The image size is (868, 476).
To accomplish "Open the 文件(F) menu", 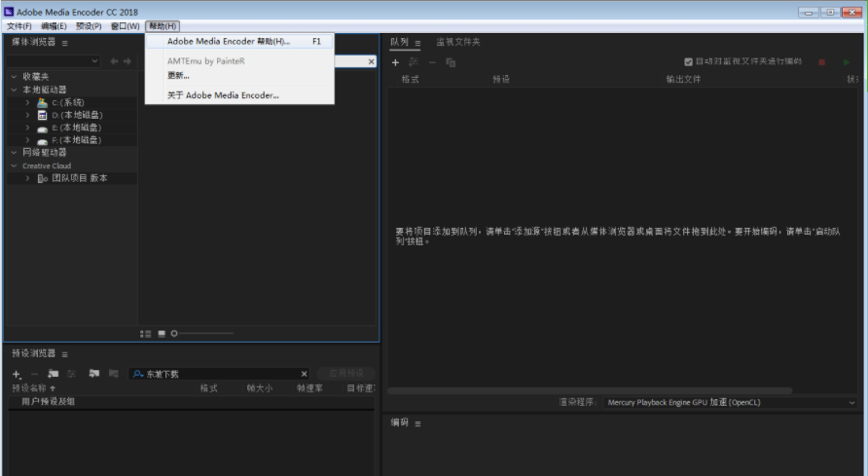I will pyautogui.click(x=18, y=26).
